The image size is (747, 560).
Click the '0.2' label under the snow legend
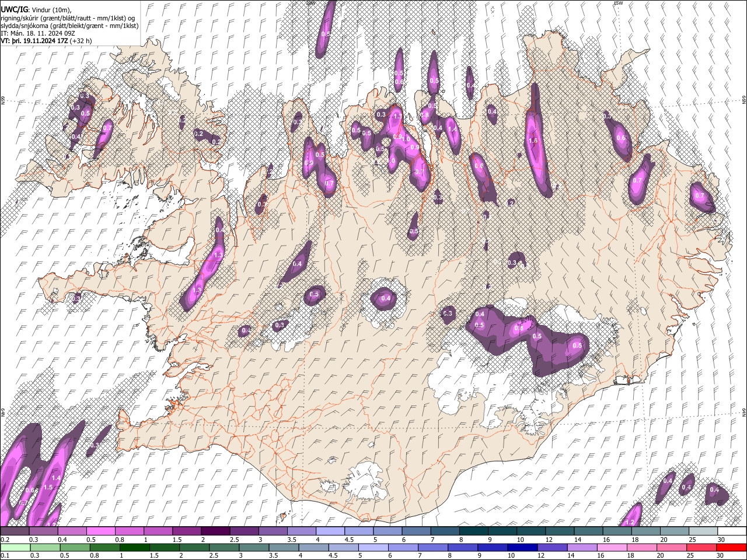pyautogui.click(x=5, y=540)
